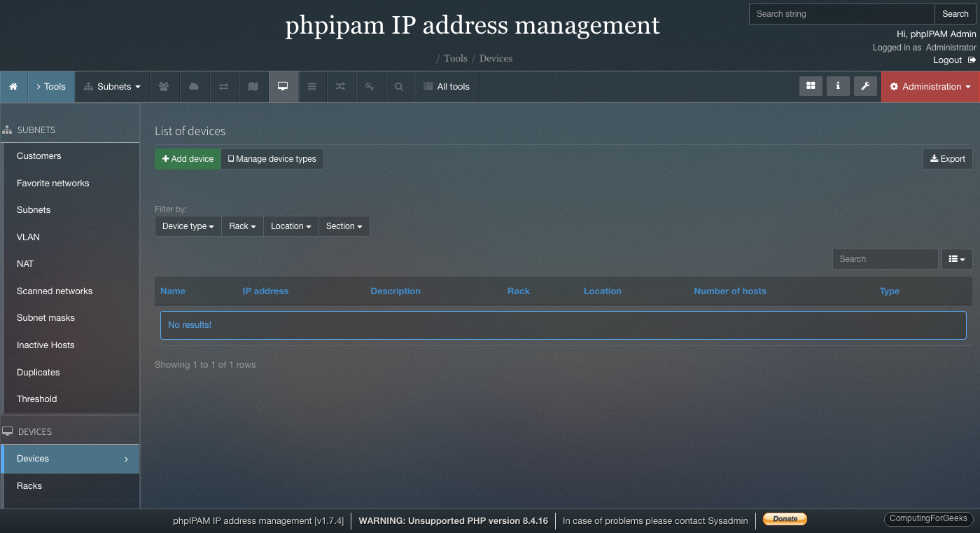
Task: Click the info icon near Administration
Action: click(x=838, y=86)
